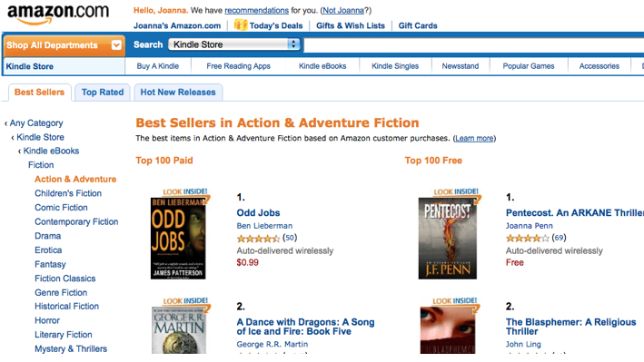This screenshot has width=644, height=362.
Task: Open the Kindle Store search category dropdown
Action: pyautogui.click(x=234, y=44)
